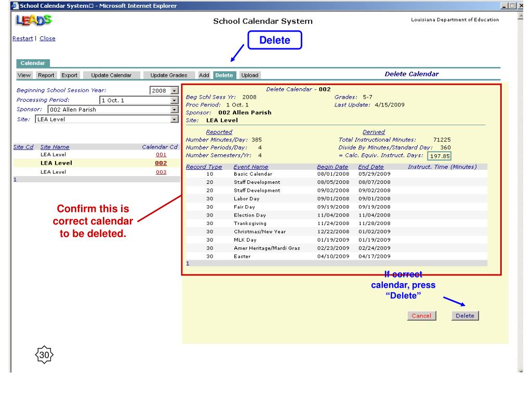Click the "School Calendar System" page heading
This screenshot has height=399, width=532.
tap(263, 21)
